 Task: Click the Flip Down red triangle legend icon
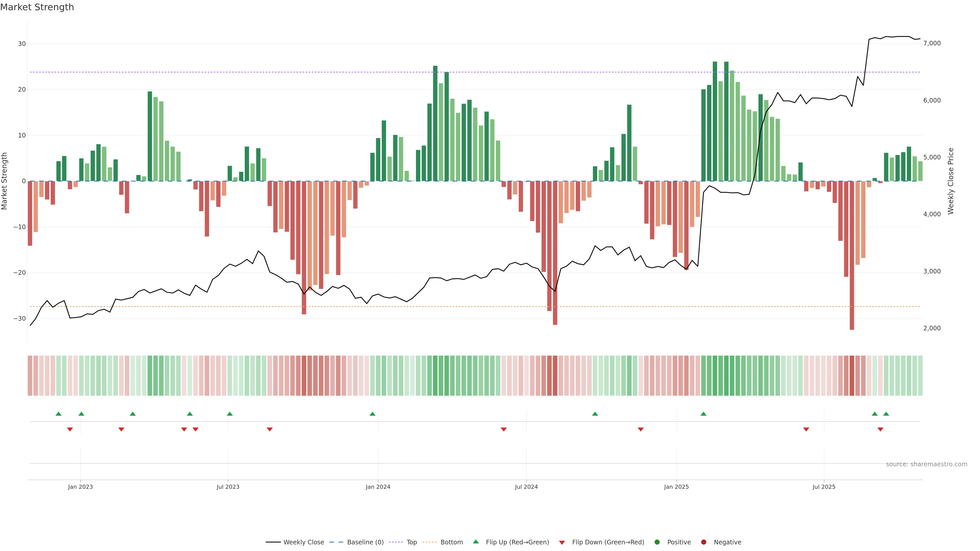coord(562,542)
